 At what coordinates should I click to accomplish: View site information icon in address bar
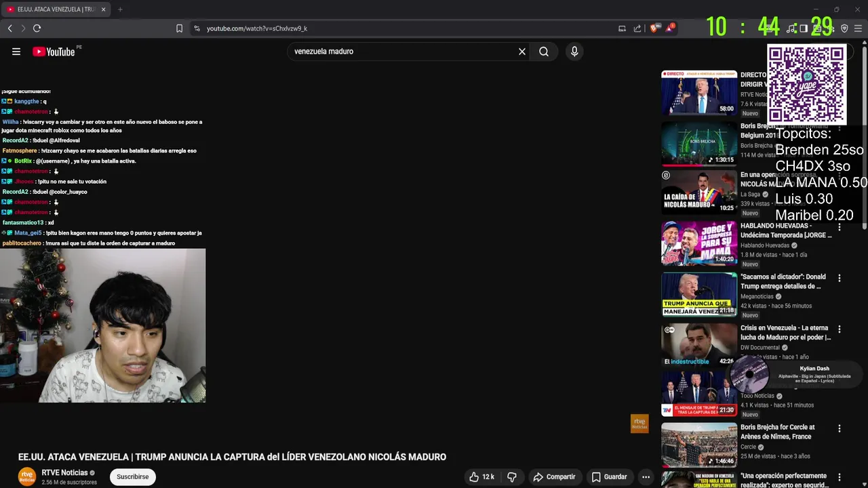tap(197, 28)
